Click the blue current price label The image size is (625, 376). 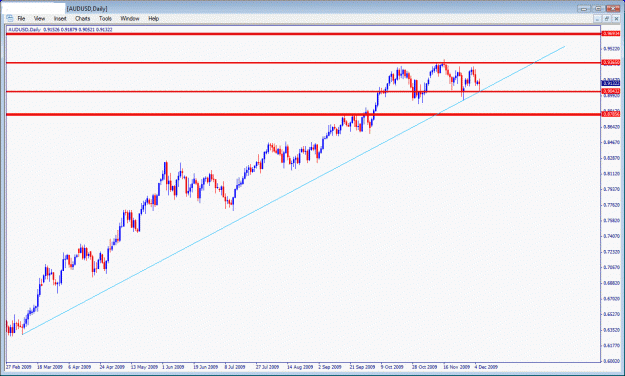[x=611, y=83]
